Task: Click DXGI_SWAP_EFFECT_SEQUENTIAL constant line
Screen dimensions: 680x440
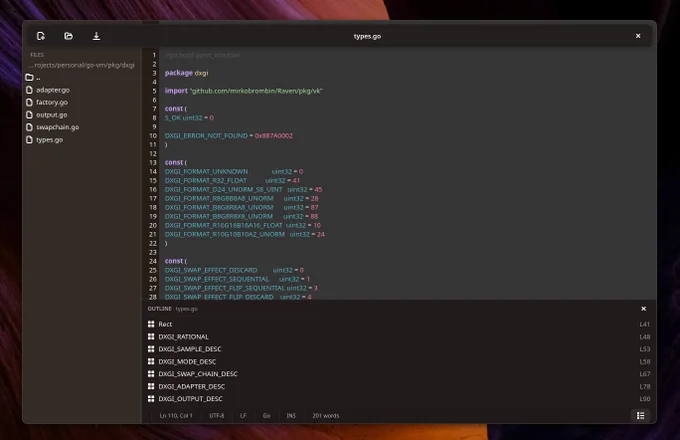Action: pyautogui.click(x=237, y=279)
